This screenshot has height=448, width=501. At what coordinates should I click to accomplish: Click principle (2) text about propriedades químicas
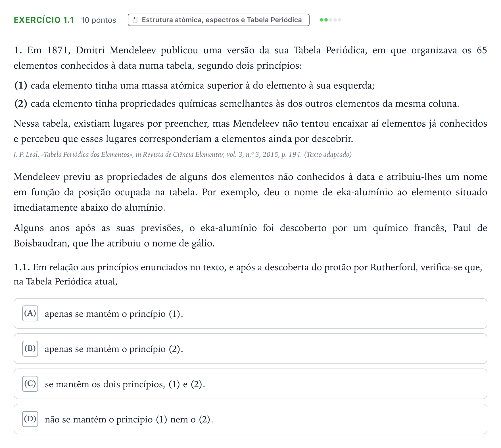(x=237, y=104)
